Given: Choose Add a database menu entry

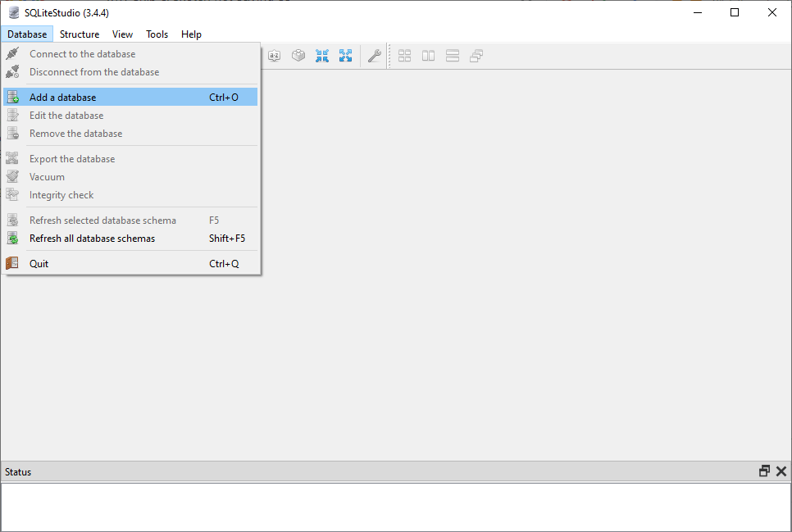Looking at the screenshot, I should pyautogui.click(x=130, y=97).
